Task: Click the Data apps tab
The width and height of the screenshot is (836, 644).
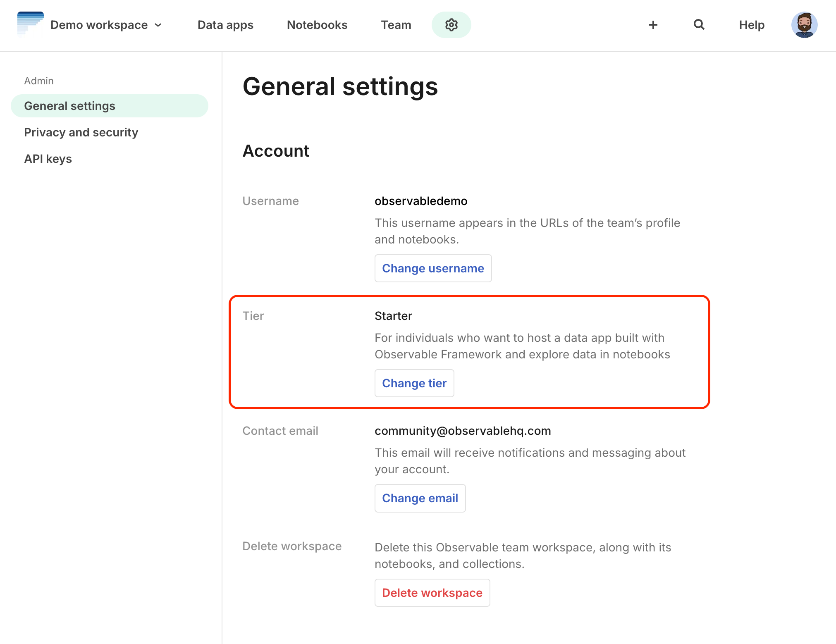Action: coord(225,25)
